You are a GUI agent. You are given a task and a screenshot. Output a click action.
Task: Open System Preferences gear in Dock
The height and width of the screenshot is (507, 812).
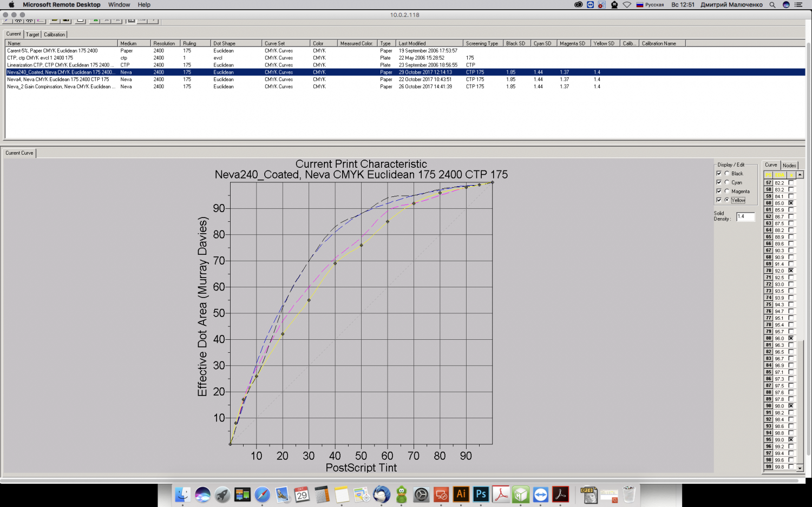coord(421,494)
